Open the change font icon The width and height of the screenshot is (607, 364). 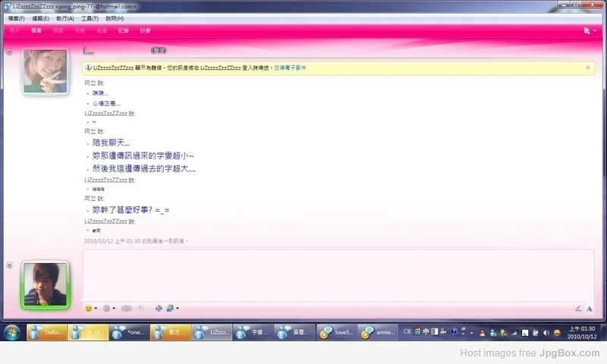[159, 309]
